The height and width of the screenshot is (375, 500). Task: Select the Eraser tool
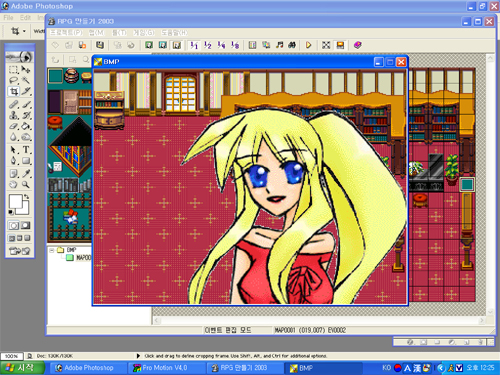click(x=14, y=126)
